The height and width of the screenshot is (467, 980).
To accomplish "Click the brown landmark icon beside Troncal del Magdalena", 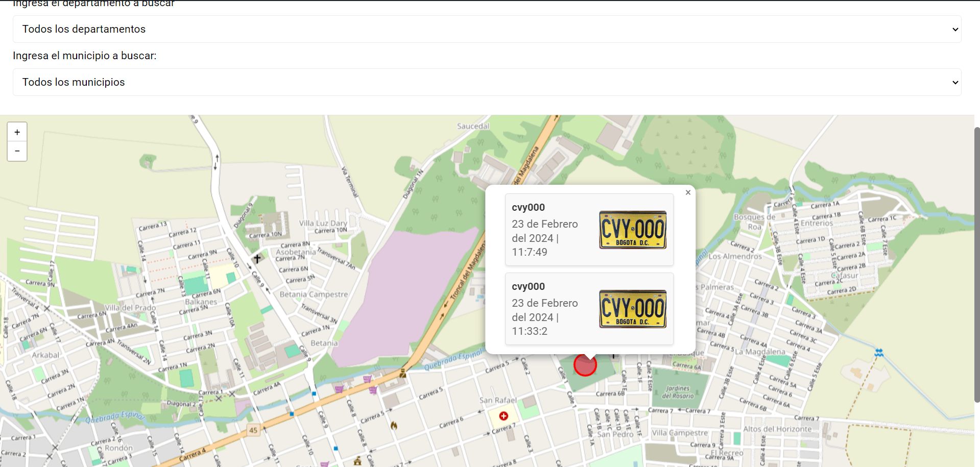I will [402, 374].
